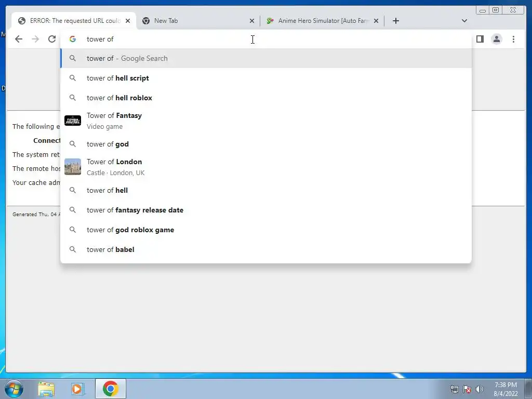Pick the 'tower of god' suggestion
Screen dimensions: 532x399
266,144
